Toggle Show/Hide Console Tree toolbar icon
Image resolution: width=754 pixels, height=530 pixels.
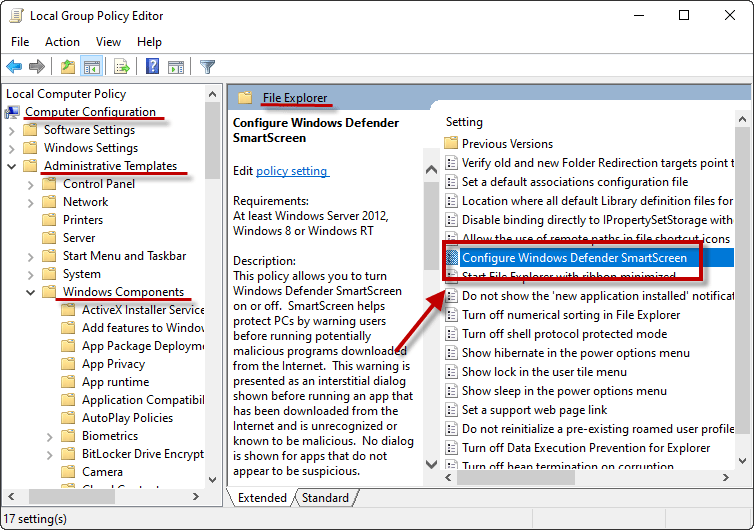tap(91, 66)
